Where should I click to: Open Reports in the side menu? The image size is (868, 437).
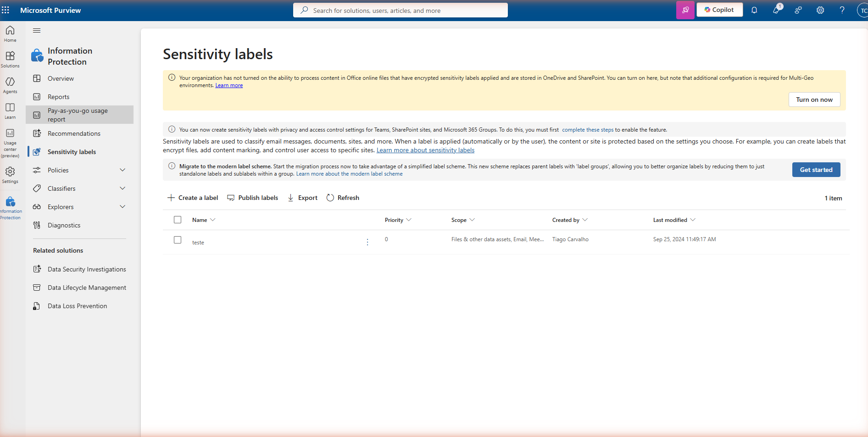(80, 97)
